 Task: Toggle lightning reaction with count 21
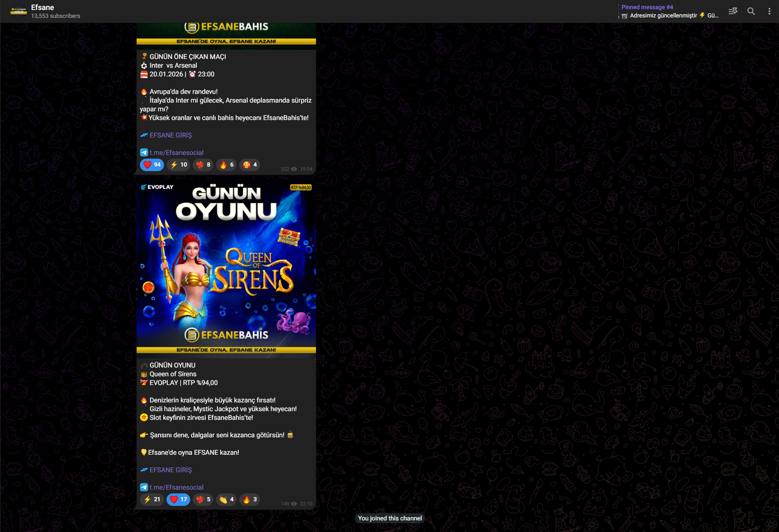point(152,500)
